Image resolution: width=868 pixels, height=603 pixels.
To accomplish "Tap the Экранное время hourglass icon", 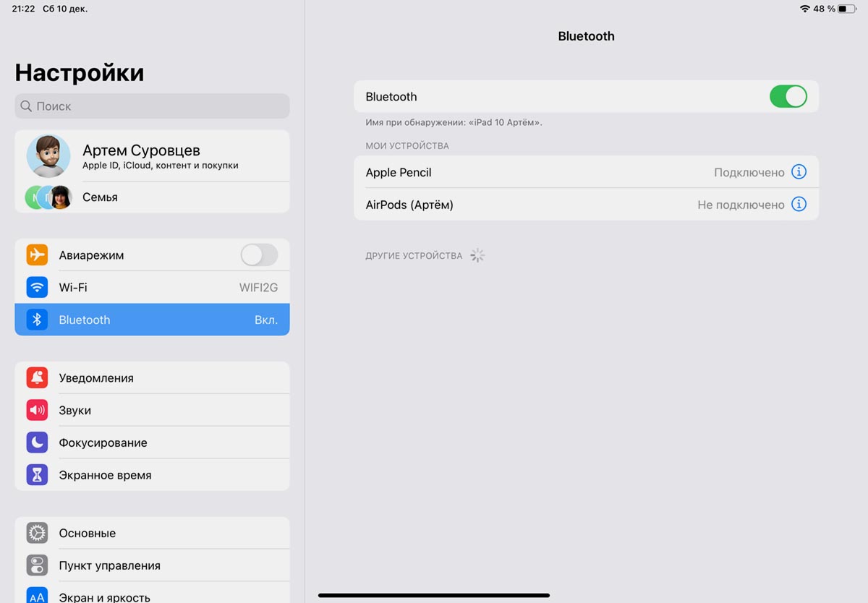I will pyautogui.click(x=37, y=475).
